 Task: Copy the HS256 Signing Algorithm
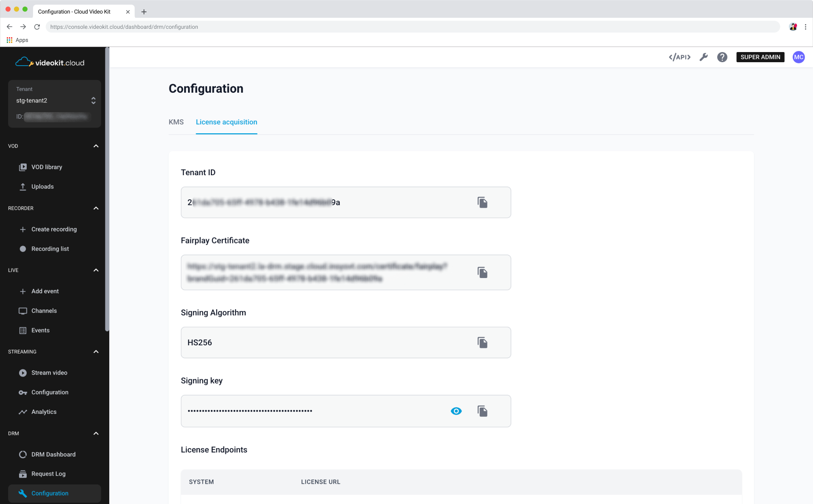click(482, 342)
